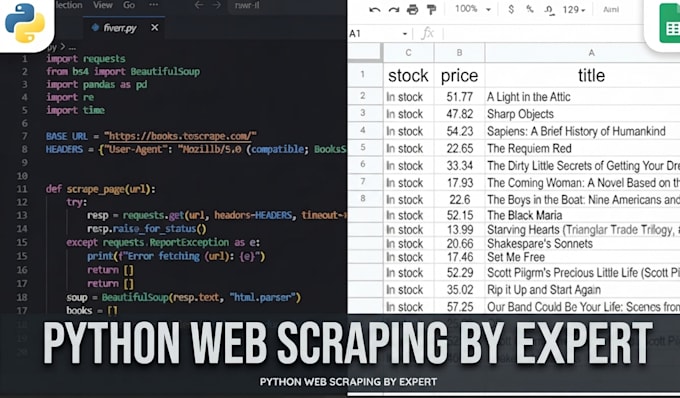680x398 pixels.
Task: Click the price cell 52.29
Action: tap(459, 273)
